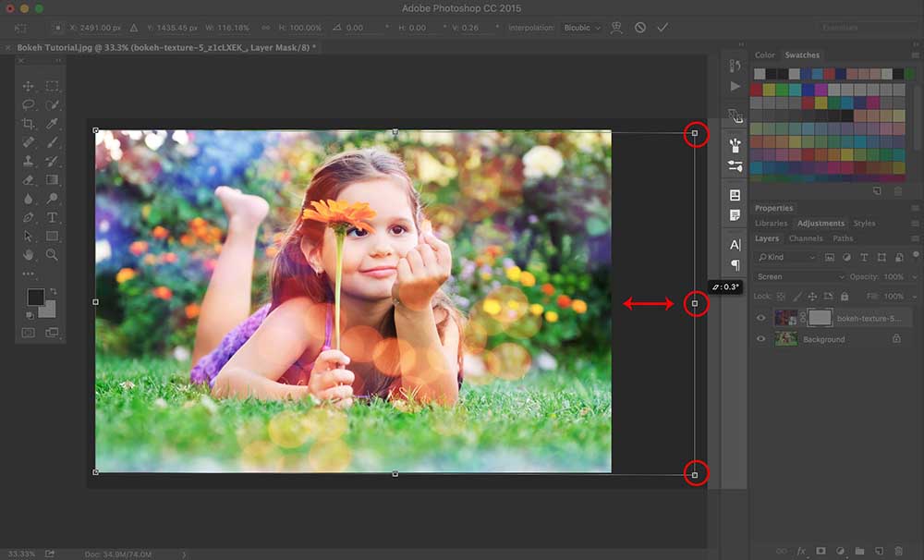Open the Interpolation Bicubic dropdown

click(581, 28)
